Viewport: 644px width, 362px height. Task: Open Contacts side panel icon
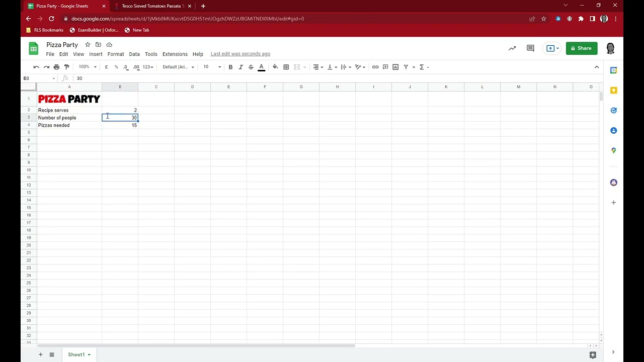(613, 130)
